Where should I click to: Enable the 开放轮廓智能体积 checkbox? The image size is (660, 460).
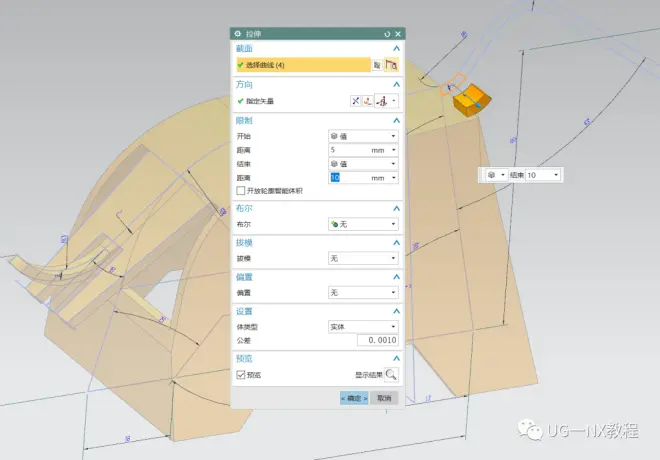point(240,190)
